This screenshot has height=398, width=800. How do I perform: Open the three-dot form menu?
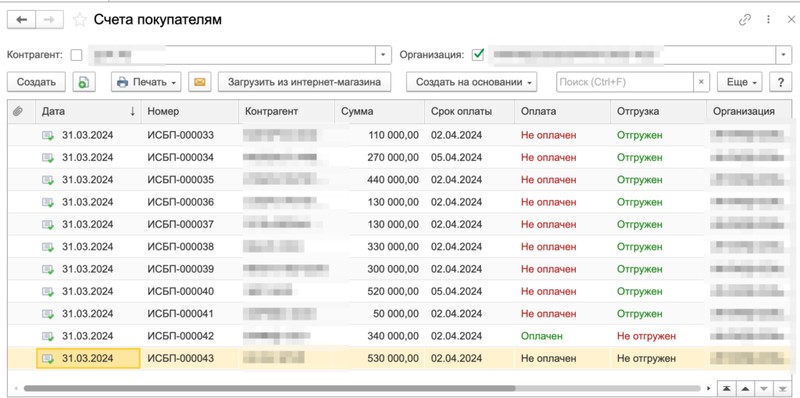768,20
